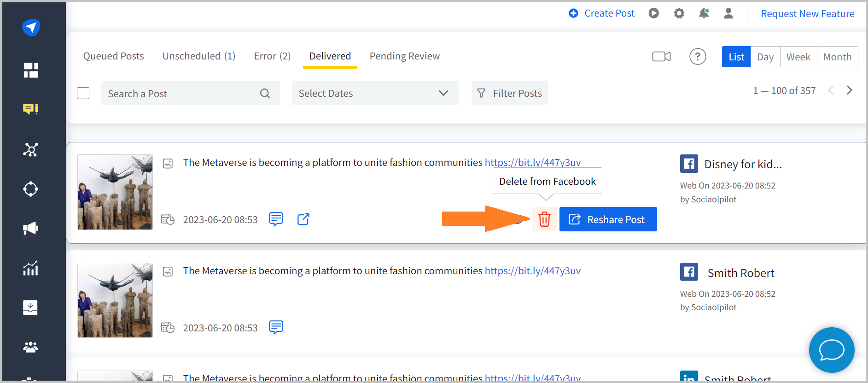Click the Request New Feature link

(807, 14)
